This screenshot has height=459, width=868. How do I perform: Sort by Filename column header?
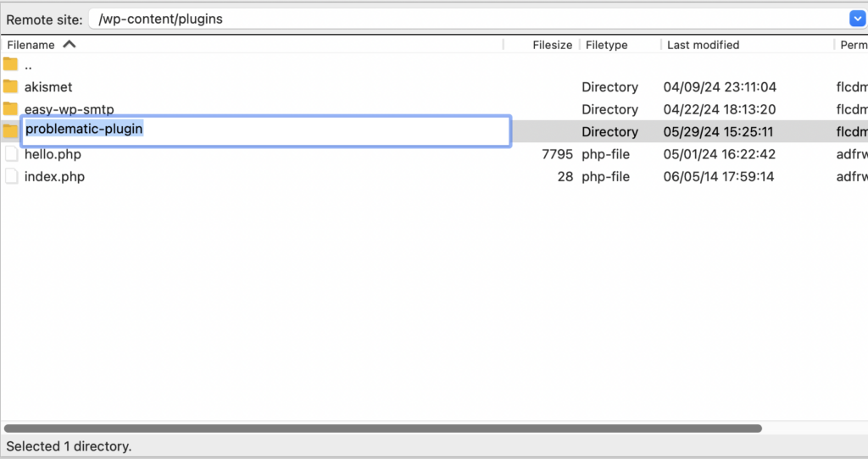coord(31,45)
